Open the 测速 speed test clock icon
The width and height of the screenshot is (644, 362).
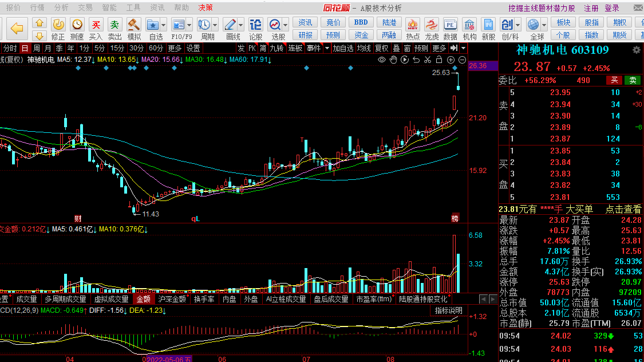coord(77,29)
